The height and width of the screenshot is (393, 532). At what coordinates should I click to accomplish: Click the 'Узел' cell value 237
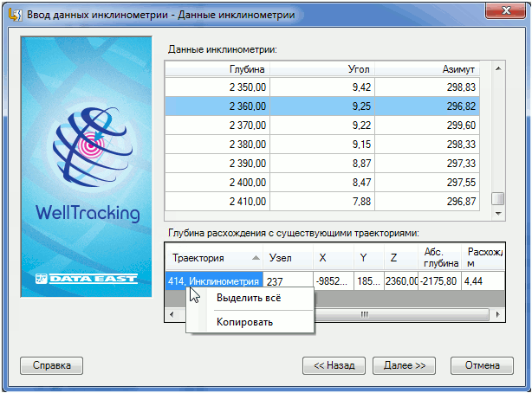pyautogui.click(x=288, y=281)
